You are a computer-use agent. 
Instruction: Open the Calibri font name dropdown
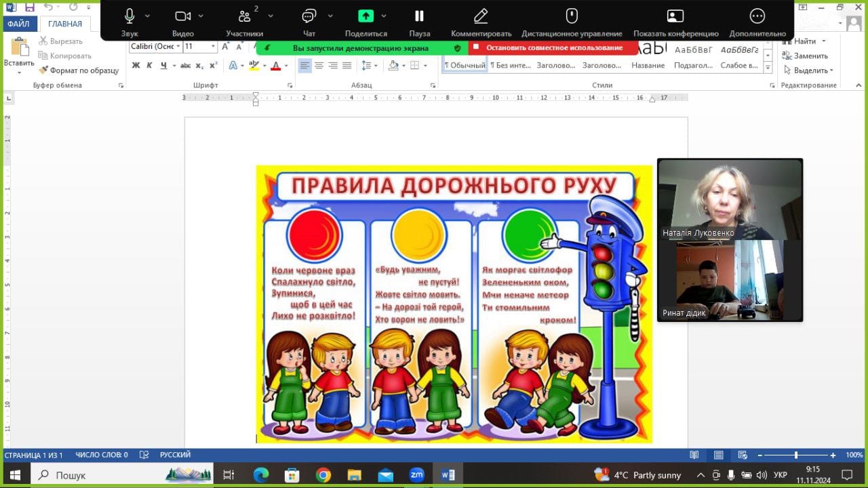point(178,47)
